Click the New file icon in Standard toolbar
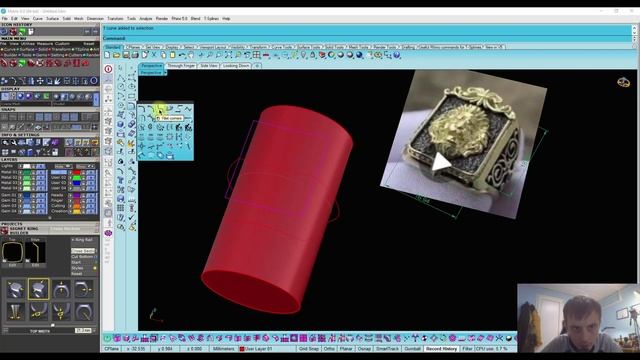The width and height of the screenshot is (640, 360). pos(107,55)
